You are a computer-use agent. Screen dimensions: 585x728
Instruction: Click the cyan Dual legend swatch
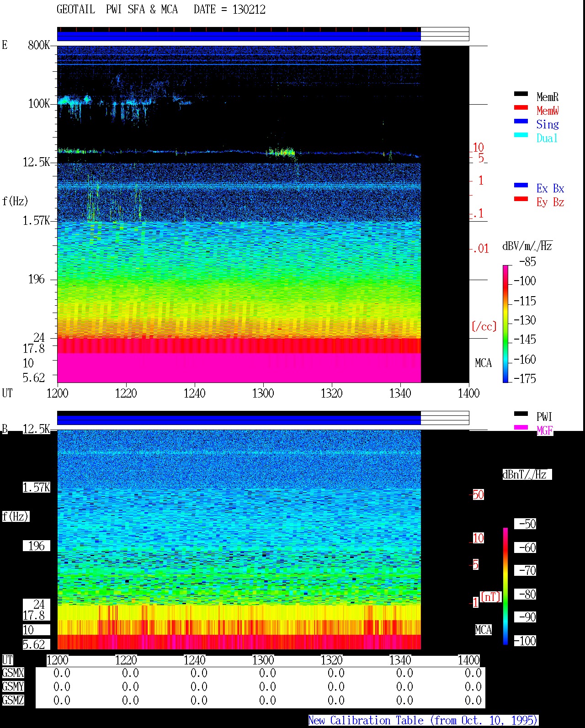coord(521,135)
